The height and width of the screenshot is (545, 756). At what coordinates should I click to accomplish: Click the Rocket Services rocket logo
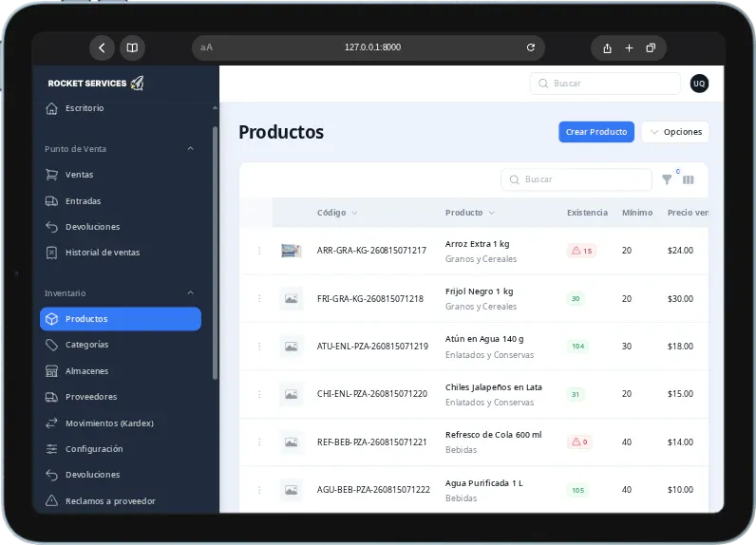tap(138, 83)
